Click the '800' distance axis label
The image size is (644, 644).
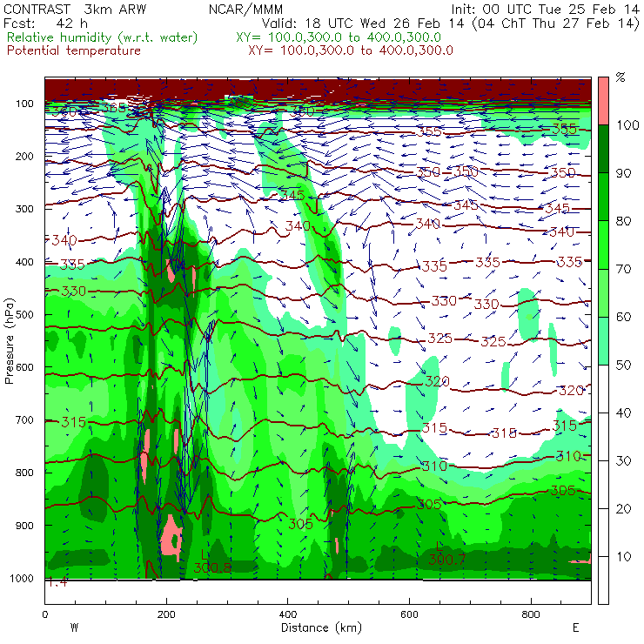pyautogui.click(x=531, y=614)
